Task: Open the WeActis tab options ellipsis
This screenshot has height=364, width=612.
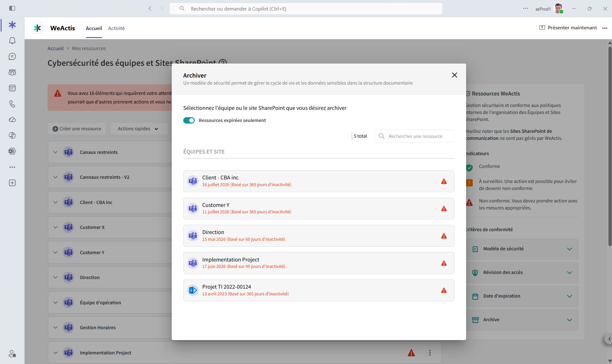Action: 605,28
